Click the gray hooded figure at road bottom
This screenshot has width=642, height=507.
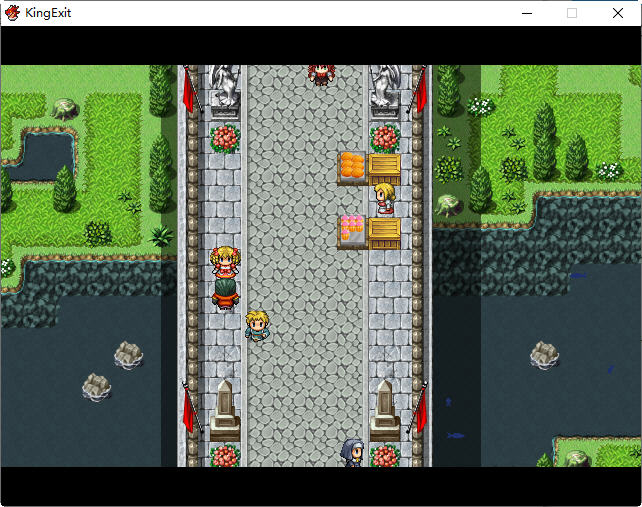[352, 452]
